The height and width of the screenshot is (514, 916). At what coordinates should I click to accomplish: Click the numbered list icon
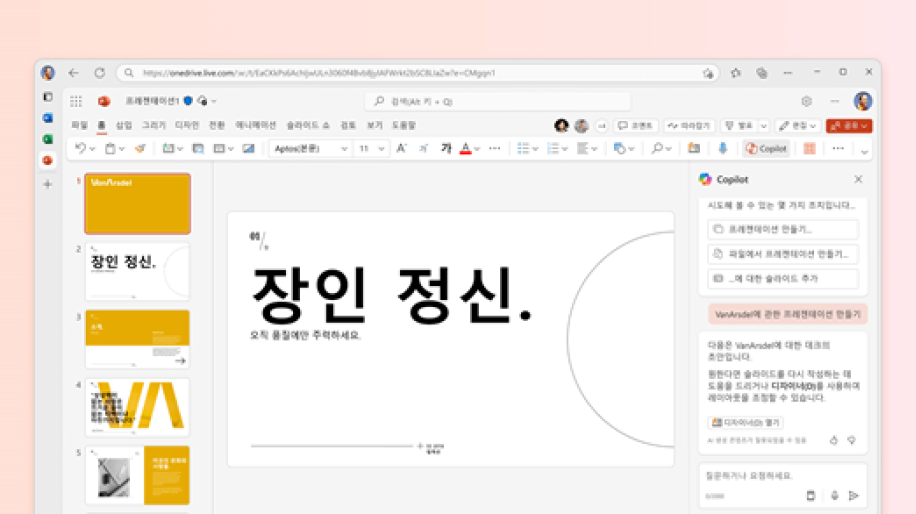point(553,148)
